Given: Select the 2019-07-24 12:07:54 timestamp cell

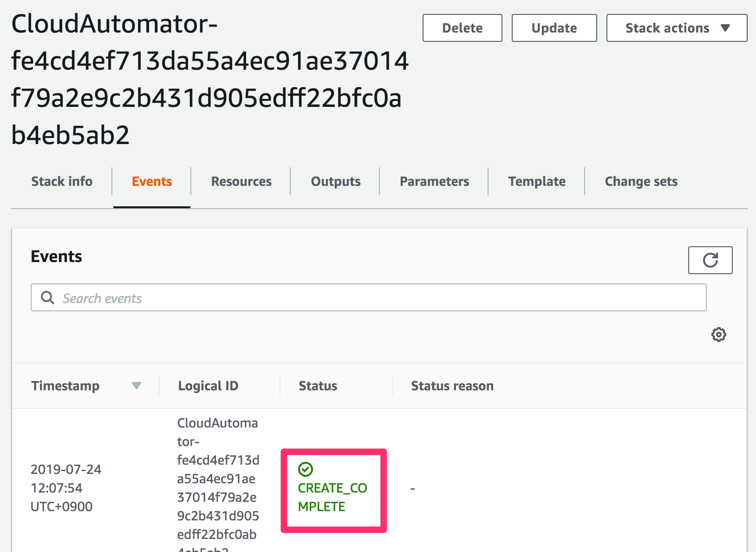Looking at the screenshot, I should (x=66, y=488).
